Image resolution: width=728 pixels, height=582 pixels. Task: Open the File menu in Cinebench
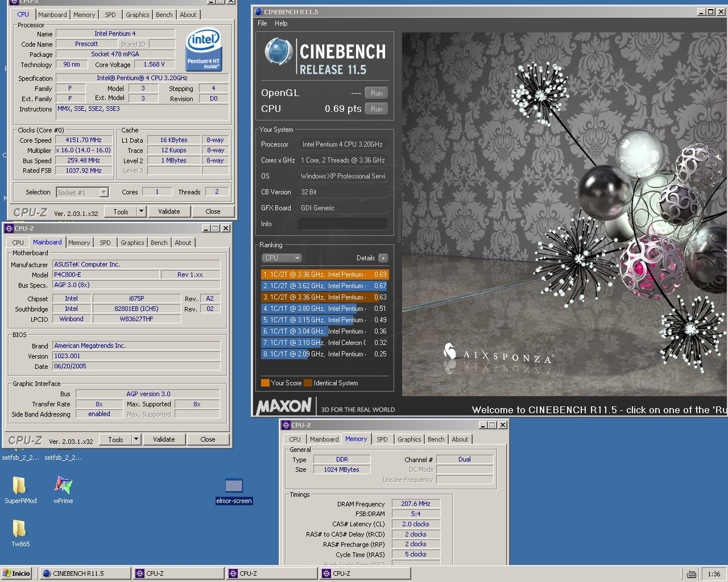262,23
